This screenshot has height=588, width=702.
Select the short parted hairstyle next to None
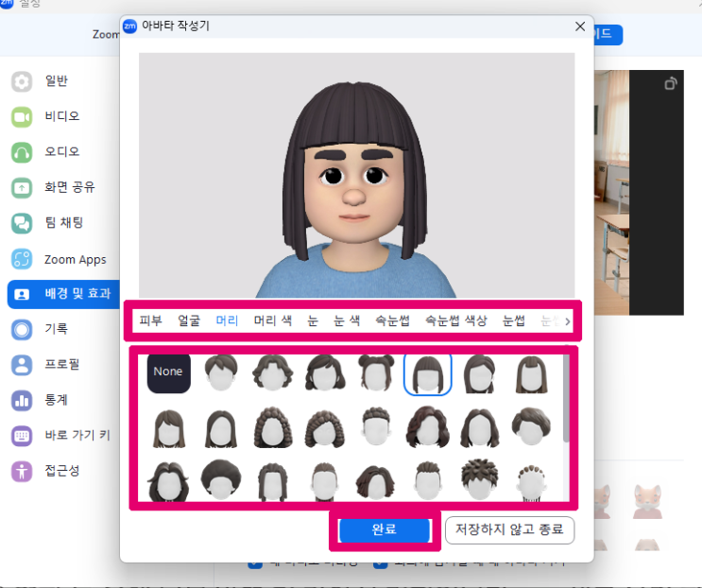point(221,372)
